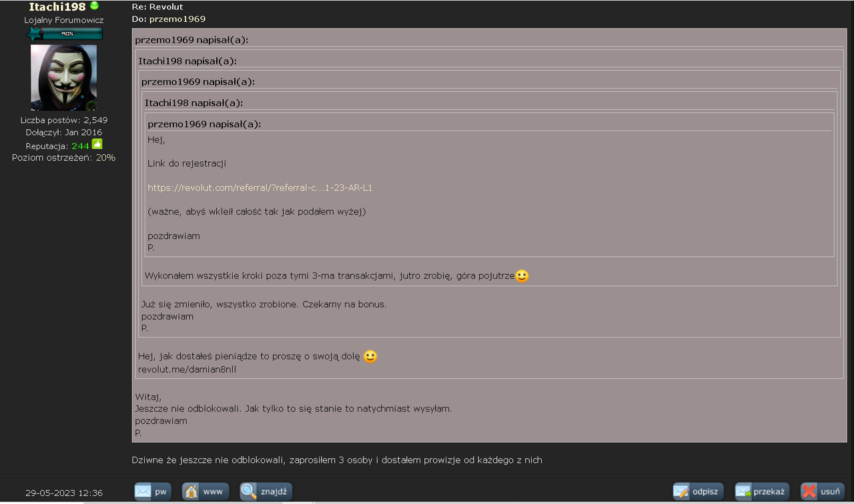Viewport: 854px width, 504px height.
Task: Click 'Jeszcze nie odblokowali' reply line
Action: (294, 409)
